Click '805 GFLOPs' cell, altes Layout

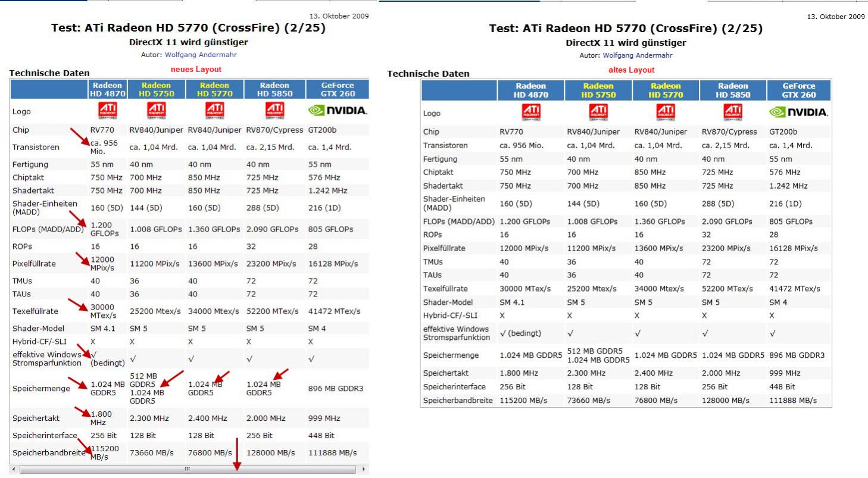(x=791, y=221)
